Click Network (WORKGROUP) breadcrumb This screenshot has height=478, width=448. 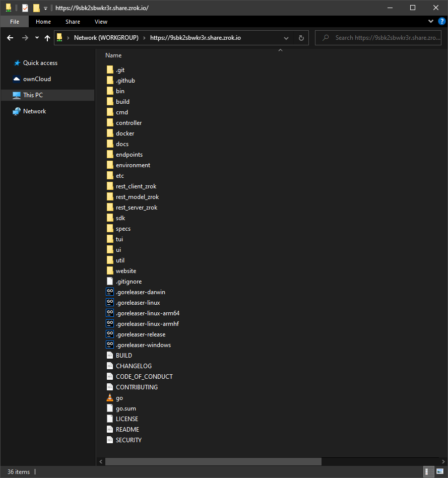106,38
